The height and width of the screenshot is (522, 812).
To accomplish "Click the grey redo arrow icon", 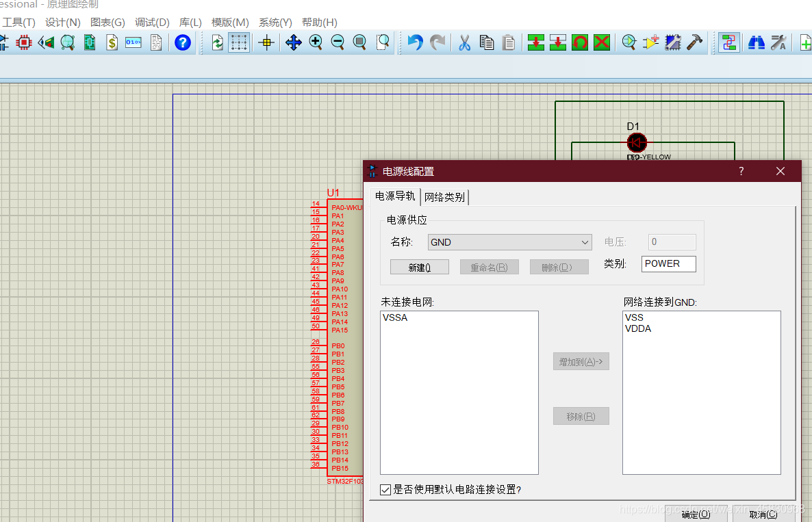I will (x=437, y=42).
